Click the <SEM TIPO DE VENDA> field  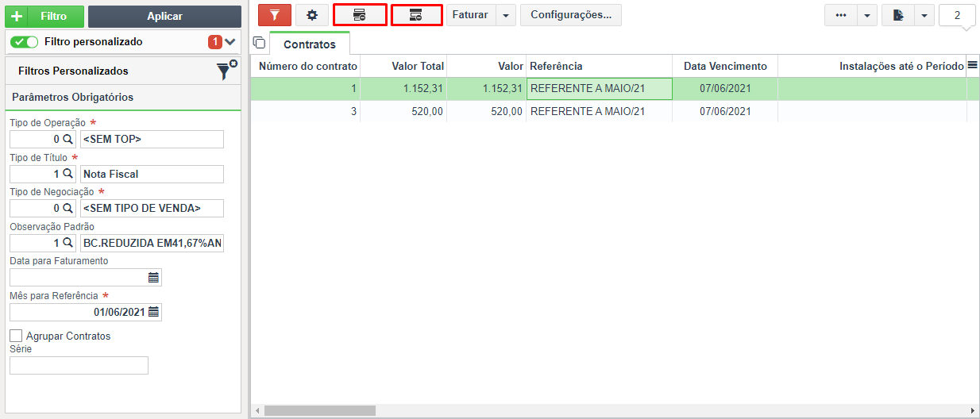(152, 208)
